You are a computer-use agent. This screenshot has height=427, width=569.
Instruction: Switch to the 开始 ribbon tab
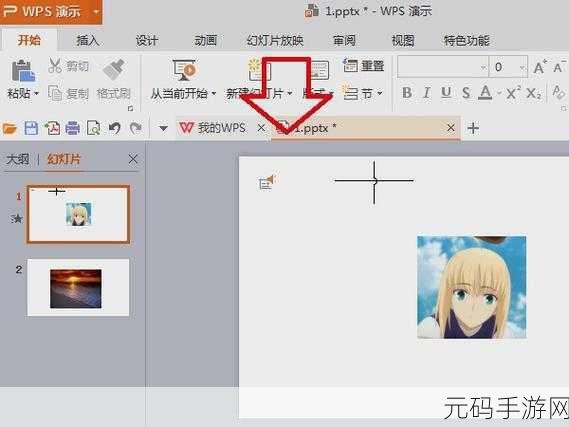pyautogui.click(x=29, y=40)
